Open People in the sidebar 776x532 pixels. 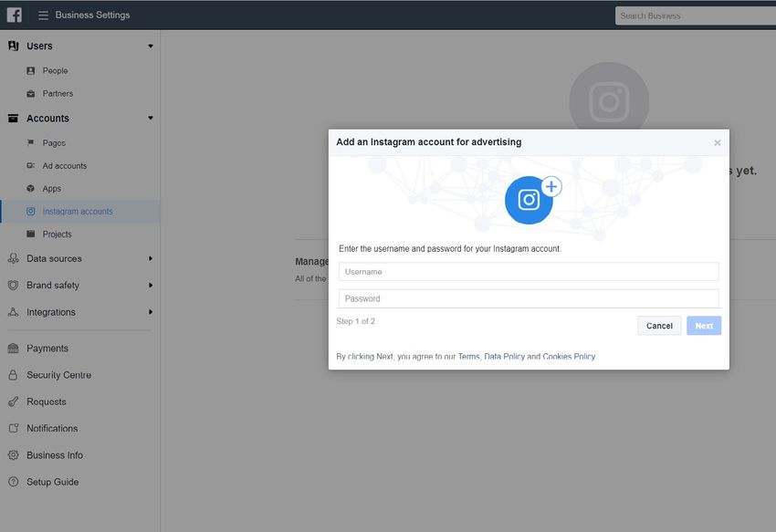[x=55, y=71]
